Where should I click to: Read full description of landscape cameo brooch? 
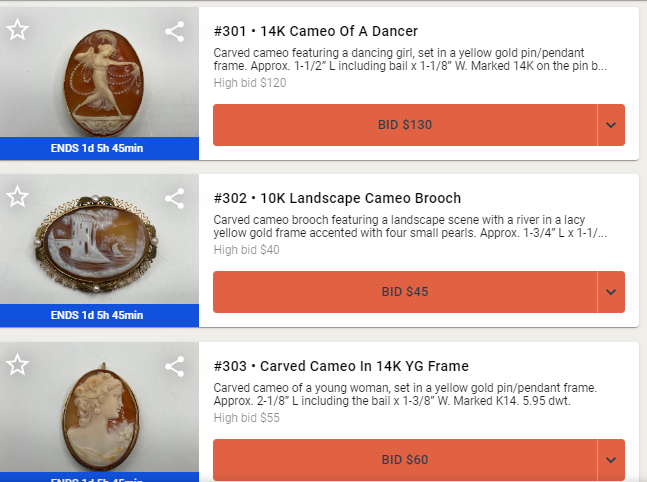pyautogui.click(x=410, y=226)
